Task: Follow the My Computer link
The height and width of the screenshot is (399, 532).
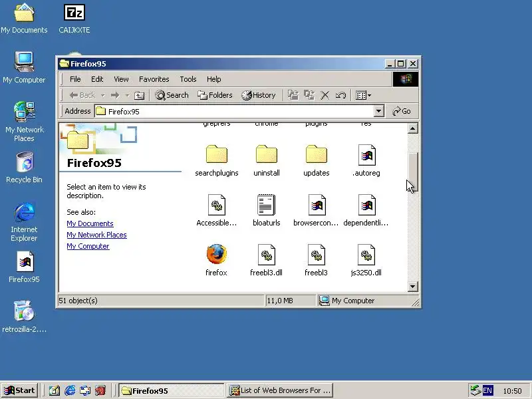Action: 88,246
